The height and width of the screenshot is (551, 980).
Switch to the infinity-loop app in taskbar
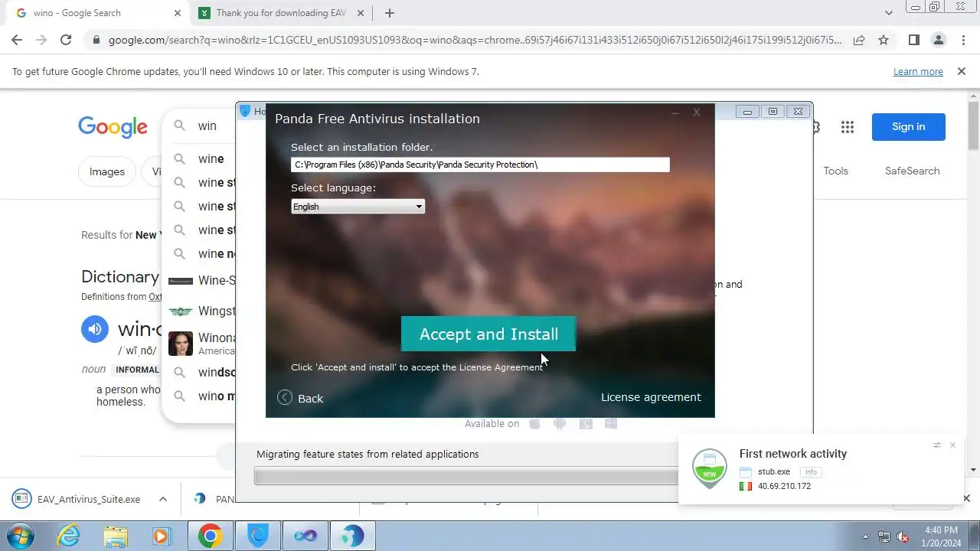coord(305,536)
